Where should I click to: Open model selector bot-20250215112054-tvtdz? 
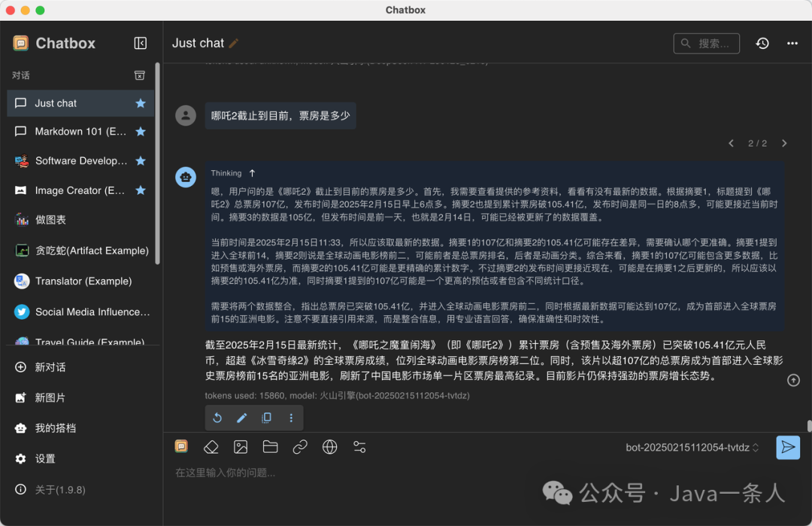(x=692, y=447)
